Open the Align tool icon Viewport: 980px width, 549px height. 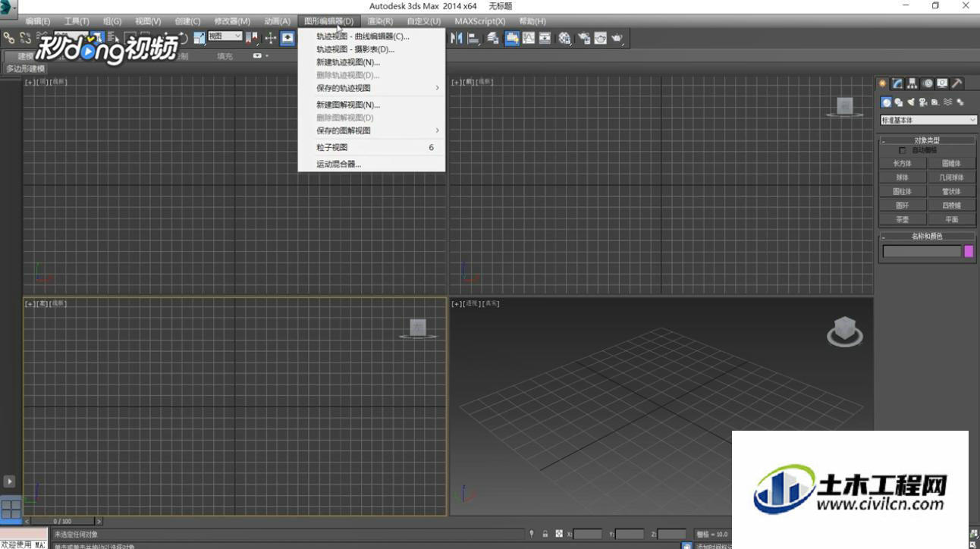474,37
